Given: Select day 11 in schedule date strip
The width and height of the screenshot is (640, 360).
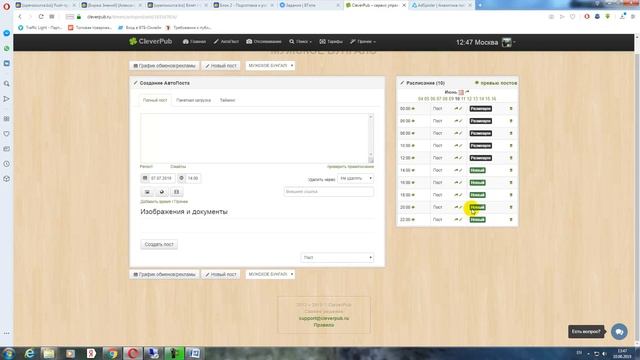Looking at the screenshot, I should coord(463,99).
